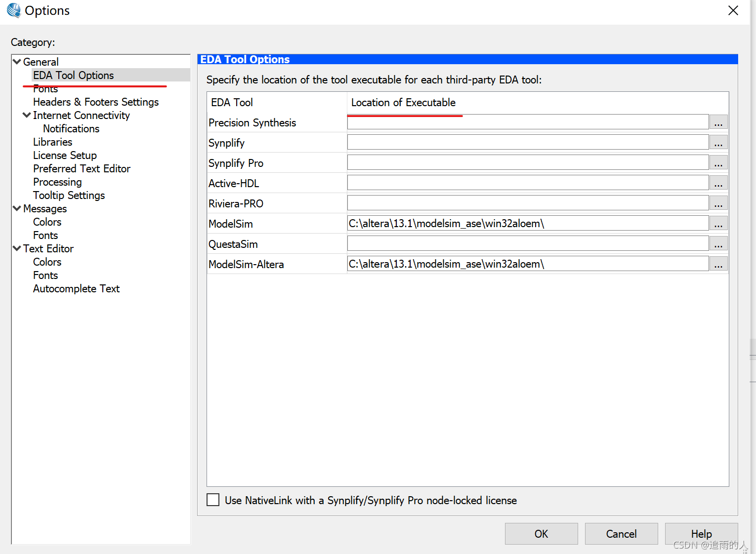Open License Setup
This screenshot has height=554, width=756.
click(65, 155)
